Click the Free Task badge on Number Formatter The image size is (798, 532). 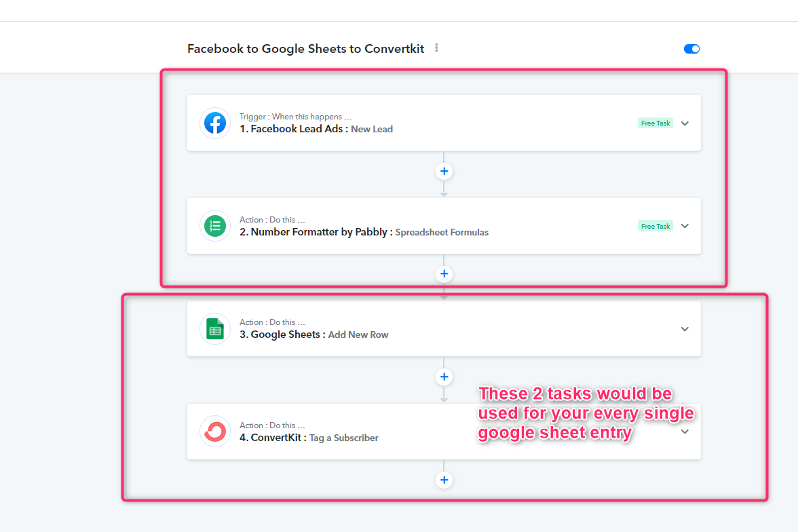[x=655, y=226]
